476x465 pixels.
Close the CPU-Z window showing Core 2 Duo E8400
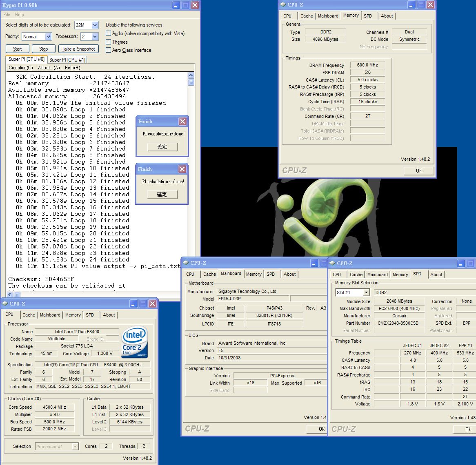[152, 303]
